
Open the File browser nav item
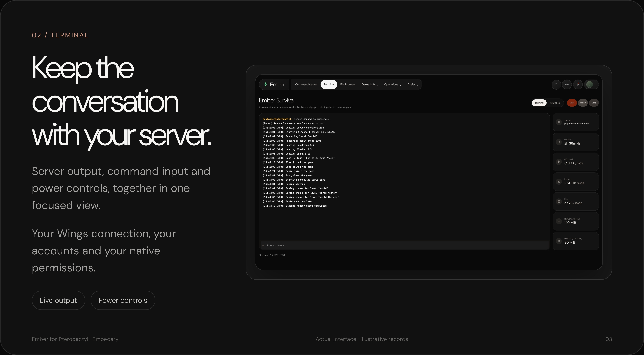(348, 85)
